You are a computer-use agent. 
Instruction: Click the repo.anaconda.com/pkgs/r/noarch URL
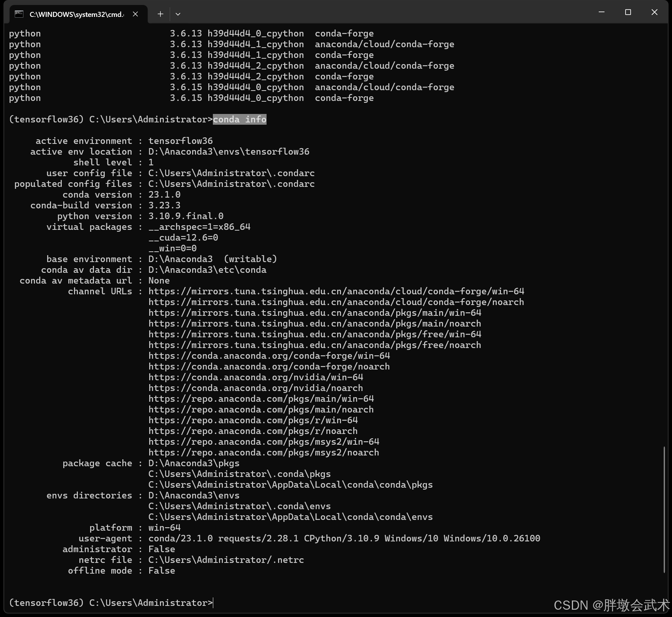click(x=253, y=431)
